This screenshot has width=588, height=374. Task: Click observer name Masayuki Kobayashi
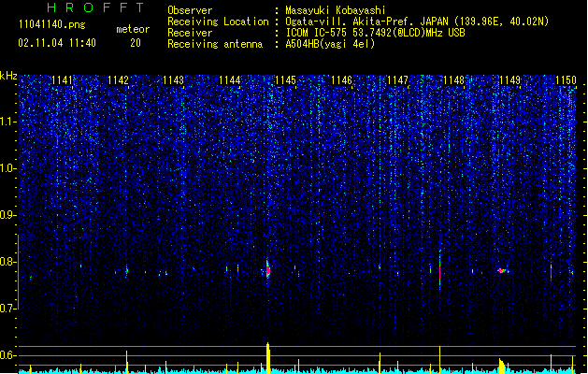pos(336,10)
